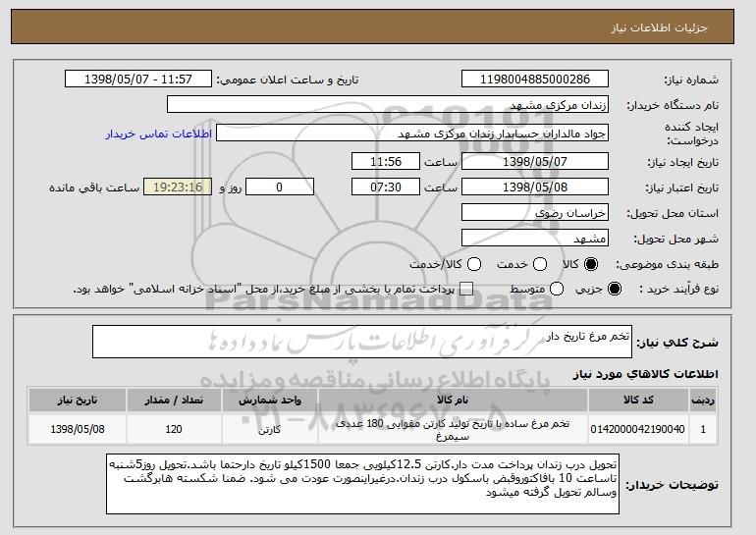Click the تاریخ نیاز column header
The height and width of the screenshot is (535, 756).
click(x=78, y=401)
